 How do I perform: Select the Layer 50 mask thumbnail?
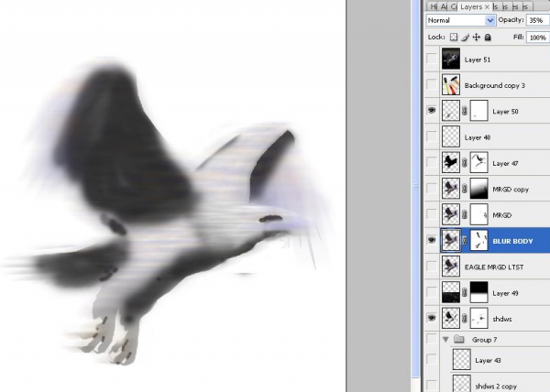pyautogui.click(x=478, y=111)
